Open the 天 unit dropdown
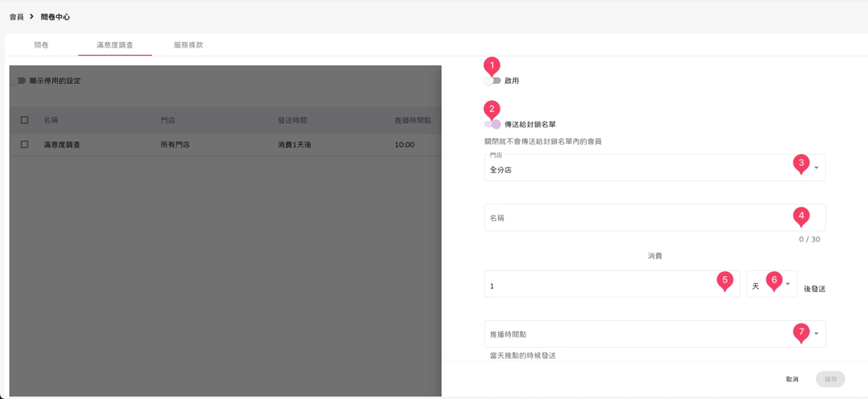This screenshot has height=399, width=868. [x=772, y=284]
